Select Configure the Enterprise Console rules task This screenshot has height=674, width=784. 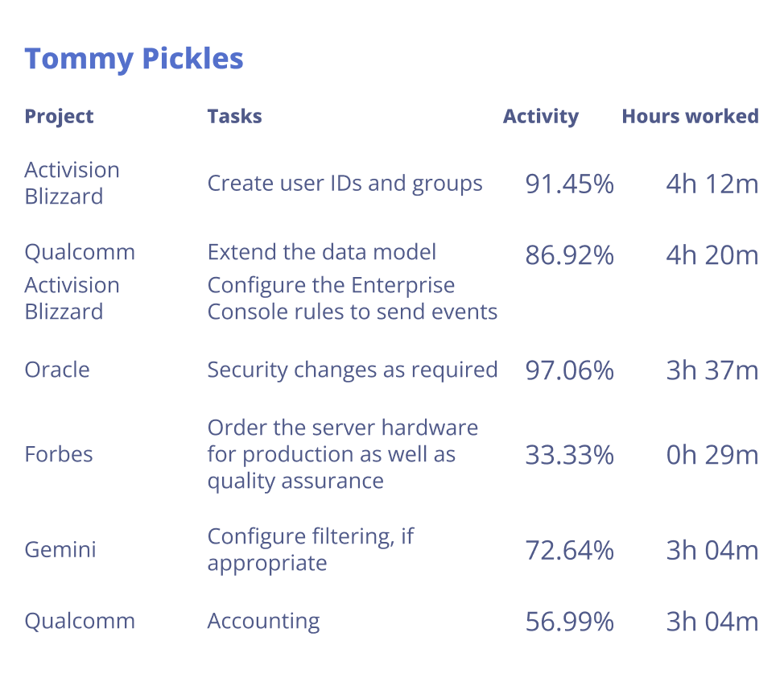pos(352,298)
